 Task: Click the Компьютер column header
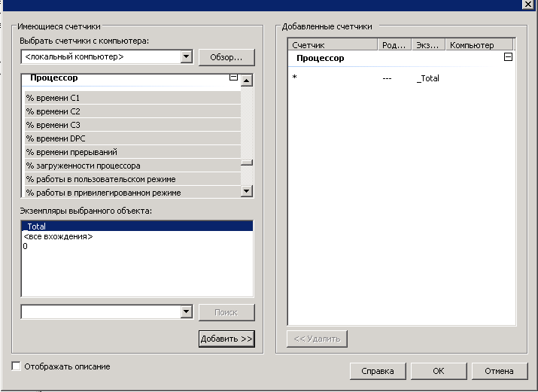point(472,45)
